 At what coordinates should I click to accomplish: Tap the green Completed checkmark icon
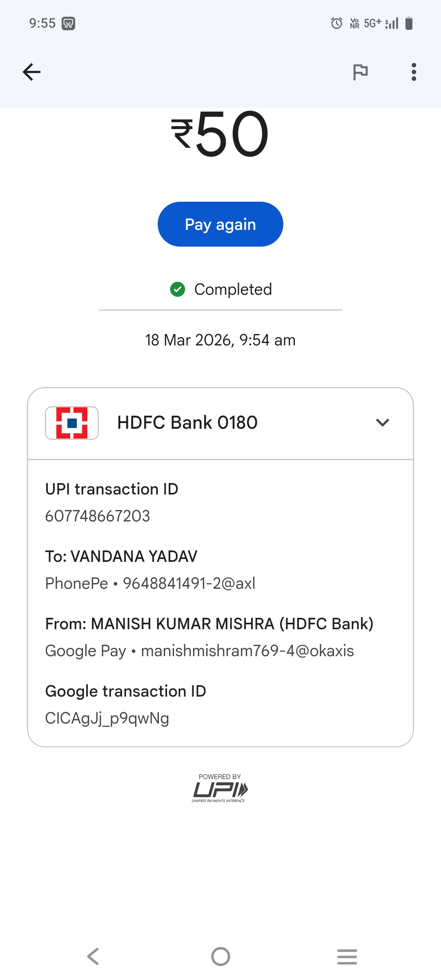178,290
